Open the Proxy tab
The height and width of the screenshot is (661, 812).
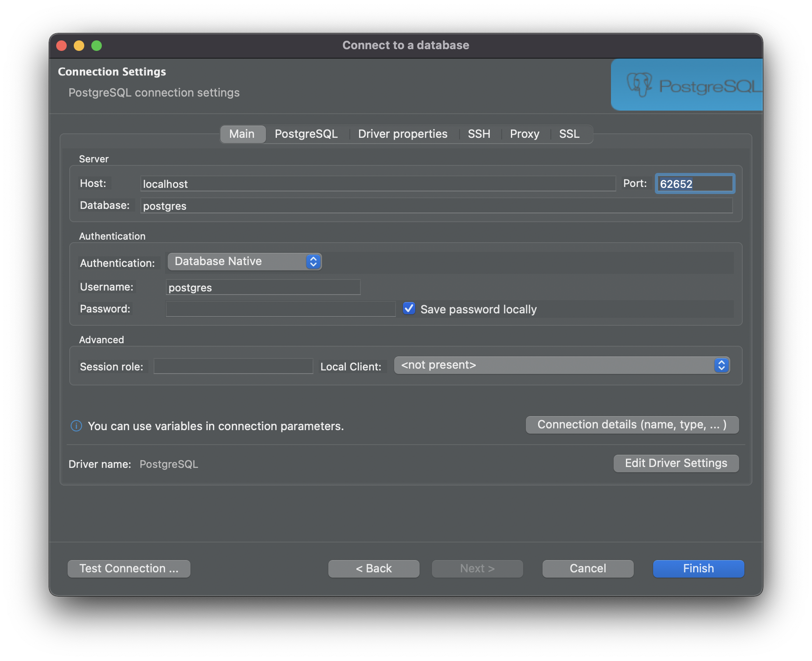pyautogui.click(x=525, y=134)
